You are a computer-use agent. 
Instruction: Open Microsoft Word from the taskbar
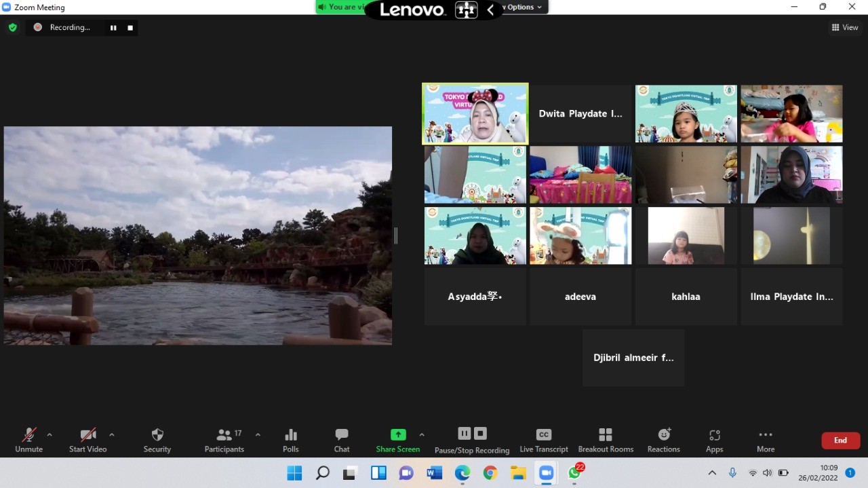pos(435,473)
